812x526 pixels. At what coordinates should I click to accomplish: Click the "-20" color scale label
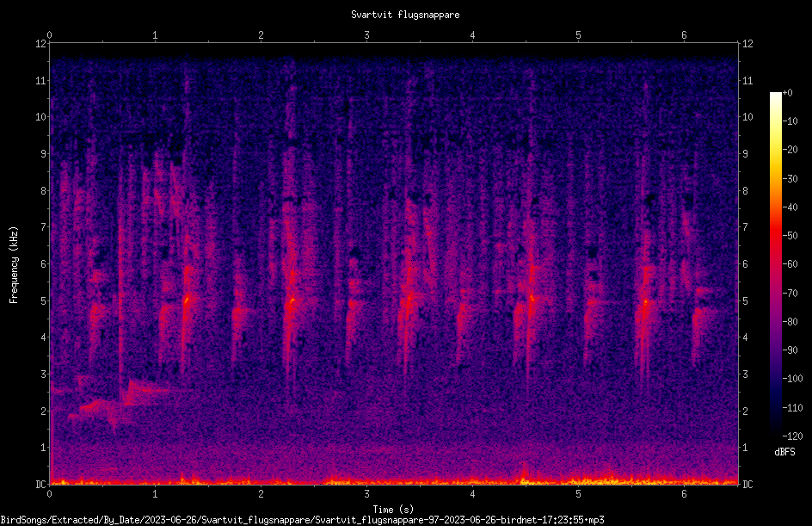point(790,150)
